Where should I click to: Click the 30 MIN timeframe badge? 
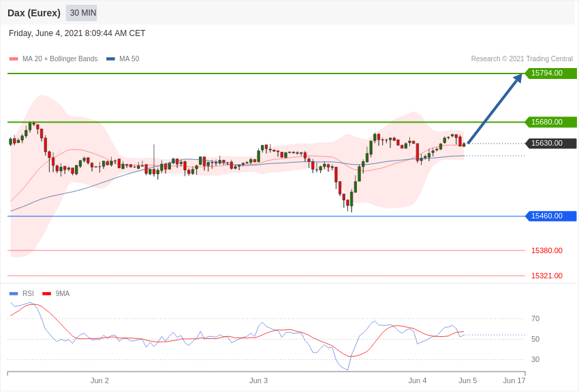click(82, 13)
